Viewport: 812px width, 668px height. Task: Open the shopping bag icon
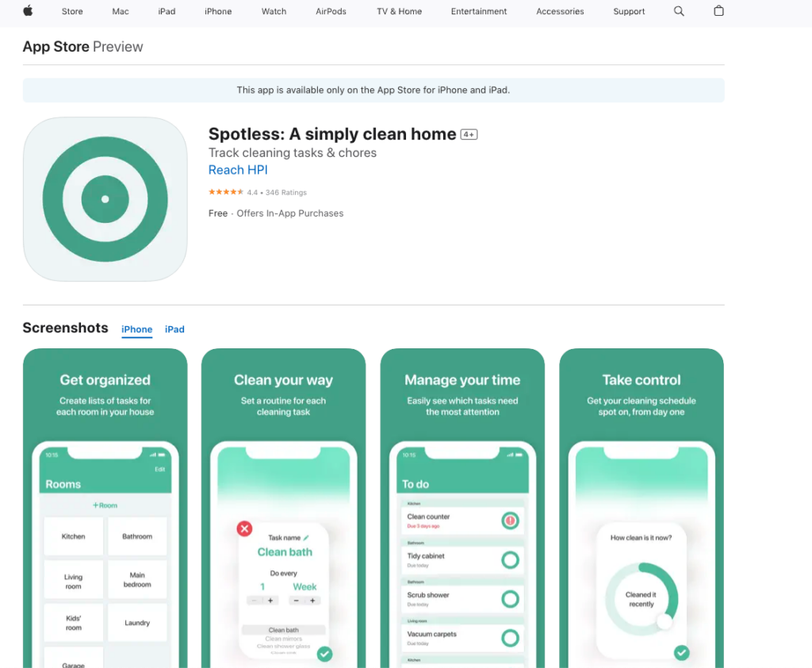(x=718, y=11)
